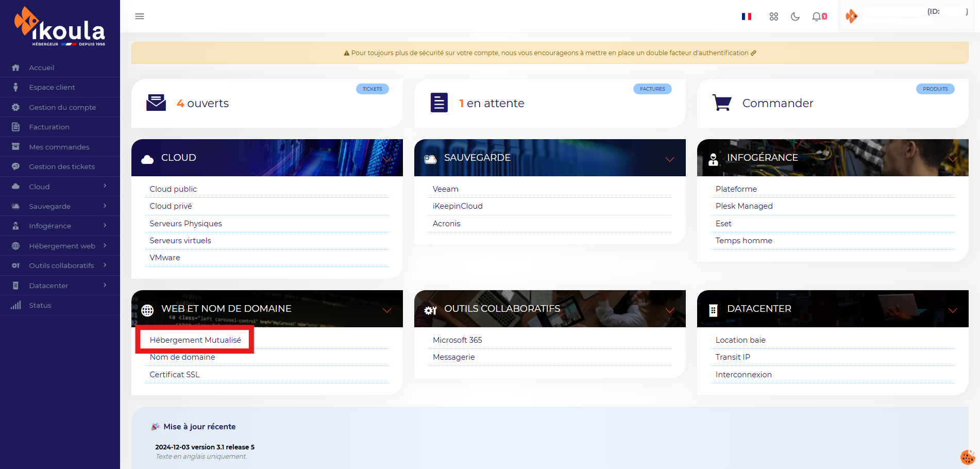Open Location baie link
980x469 pixels.
[740, 340]
